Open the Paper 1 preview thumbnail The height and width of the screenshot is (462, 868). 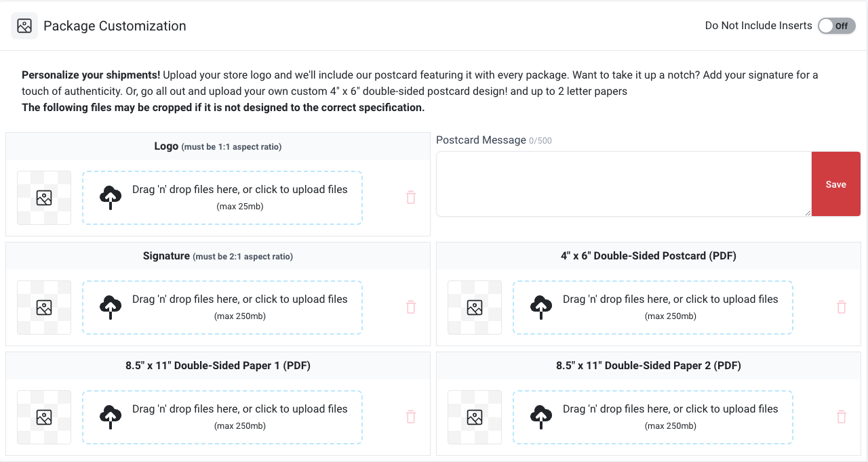[x=44, y=417]
